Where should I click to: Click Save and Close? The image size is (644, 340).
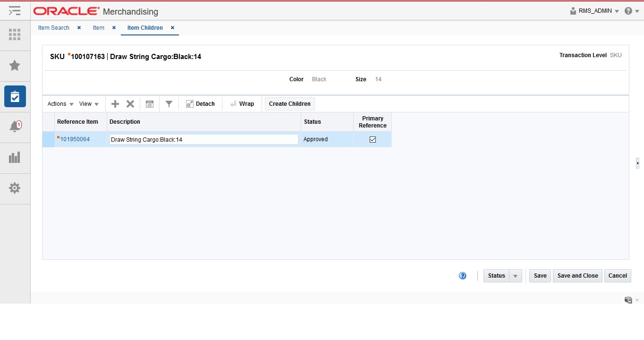tap(577, 276)
